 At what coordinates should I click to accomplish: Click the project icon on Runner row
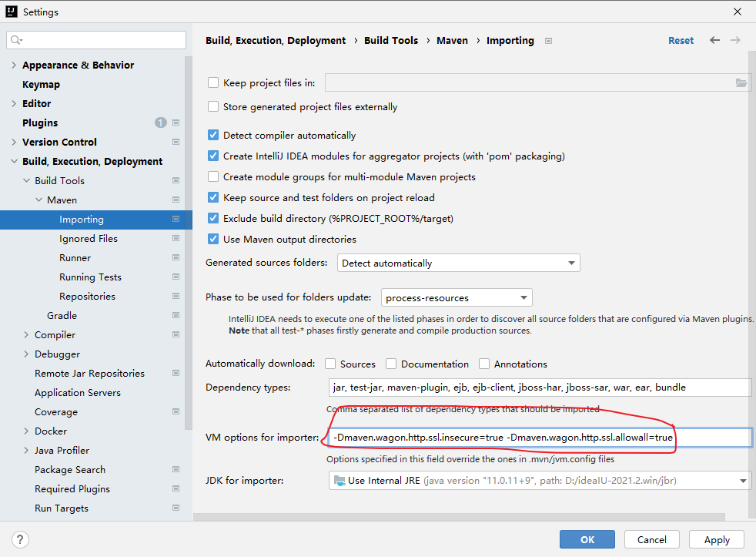(176, 258)
